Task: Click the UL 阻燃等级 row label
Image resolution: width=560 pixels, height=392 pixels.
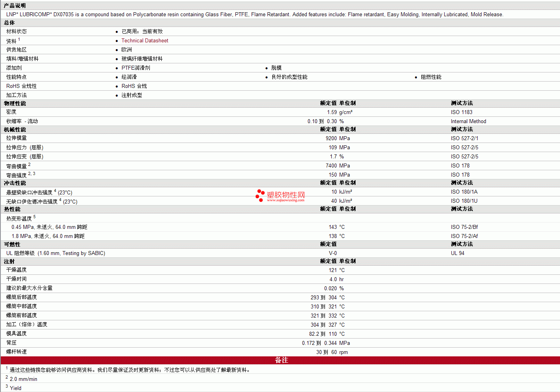Action: 55,253
